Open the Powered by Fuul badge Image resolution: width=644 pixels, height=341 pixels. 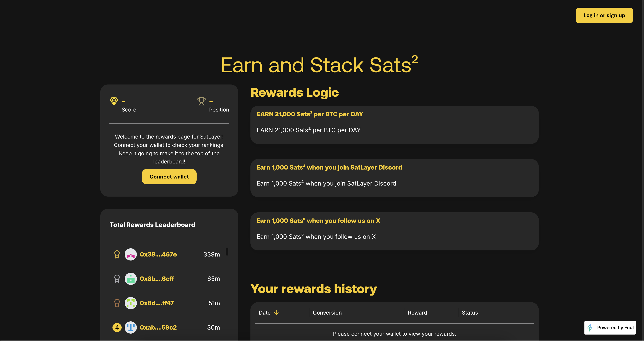coord(610,327)
